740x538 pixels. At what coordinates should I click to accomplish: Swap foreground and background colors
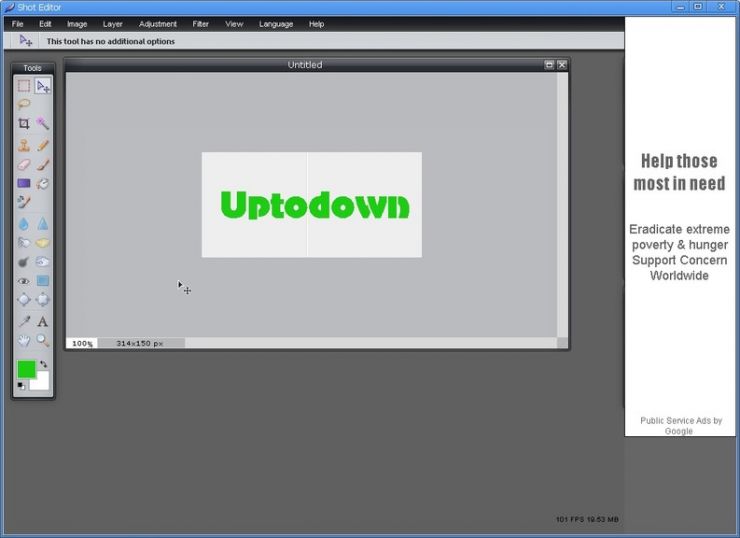(x=43, y=364)
